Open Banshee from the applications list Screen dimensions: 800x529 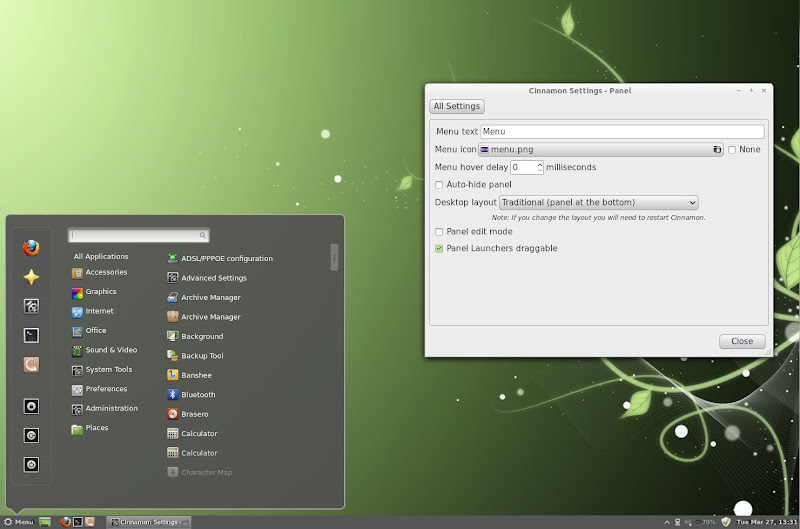coord(173,375)
